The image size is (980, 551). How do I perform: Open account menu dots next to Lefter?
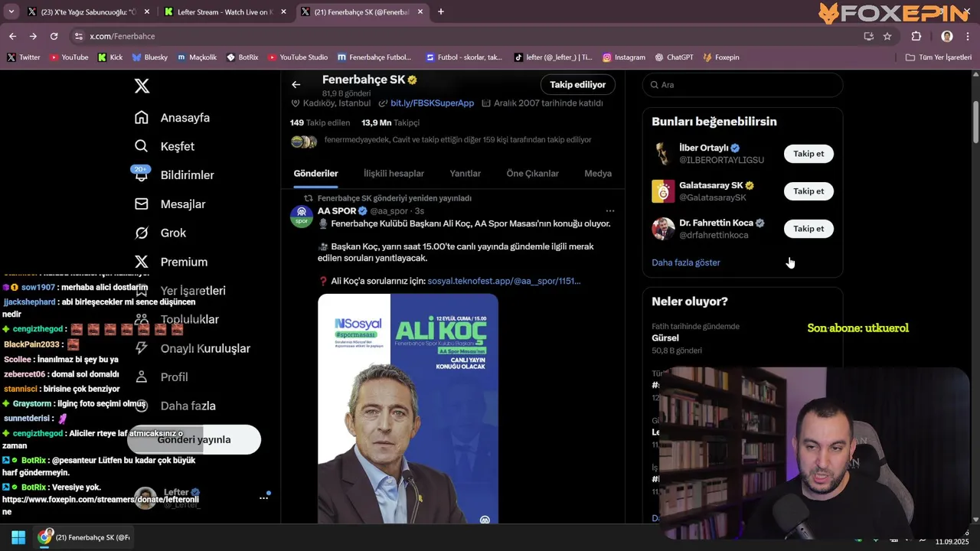tap(263, 497)
